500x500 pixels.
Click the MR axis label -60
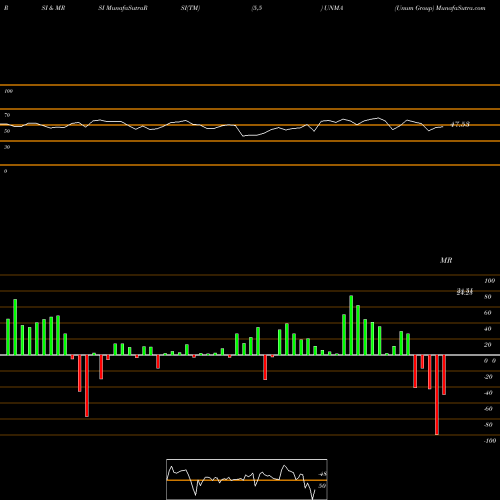pyautogui.click(x=488, y=409)
